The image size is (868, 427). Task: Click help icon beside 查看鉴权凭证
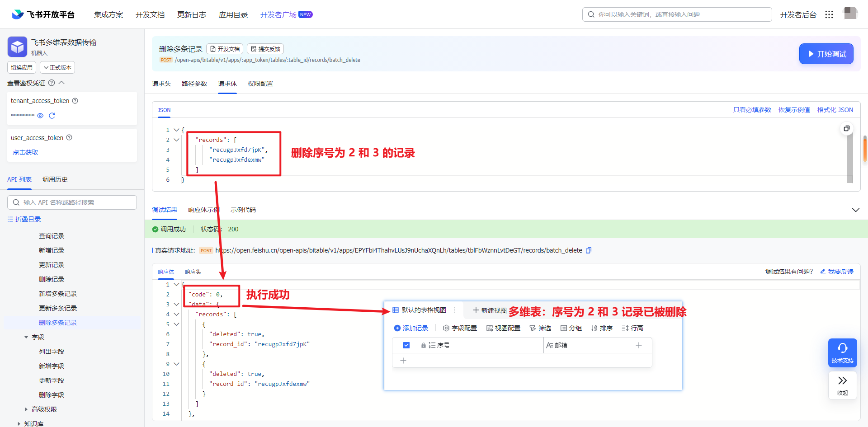[x=52, y=83]
